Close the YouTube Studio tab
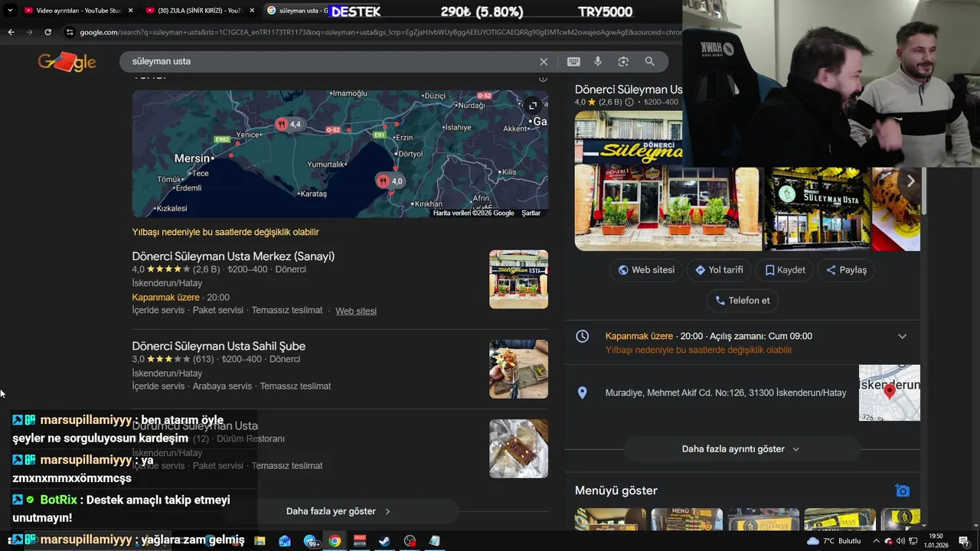Viewport: 980px width, 551px height. [130, 11]
